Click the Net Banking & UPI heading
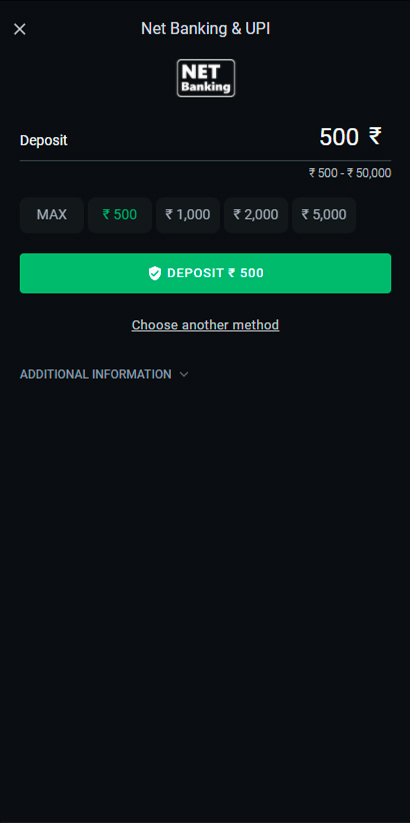Viewport: 410px width, 823px height. tap(205, 29)
